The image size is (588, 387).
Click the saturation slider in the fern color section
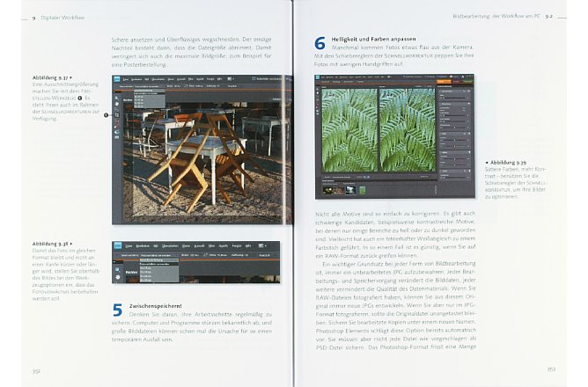coord(454,140)
